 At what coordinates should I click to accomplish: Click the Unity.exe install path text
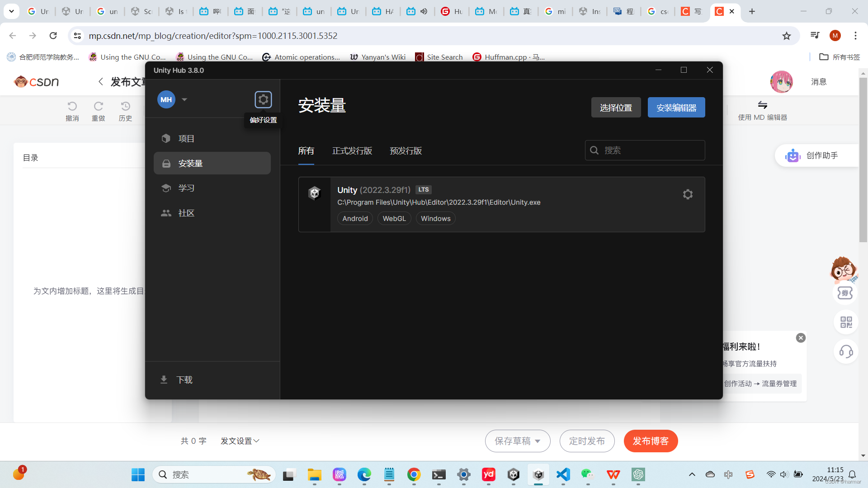(439, 202)
